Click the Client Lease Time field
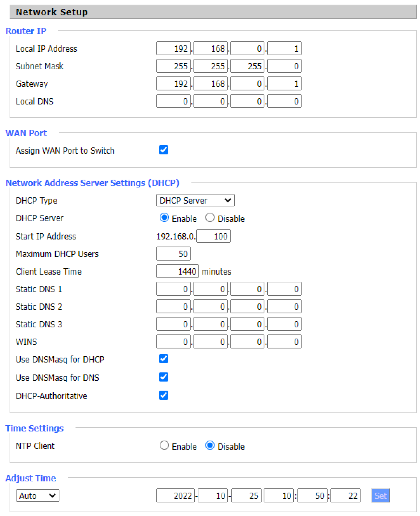 coord(177,271)
